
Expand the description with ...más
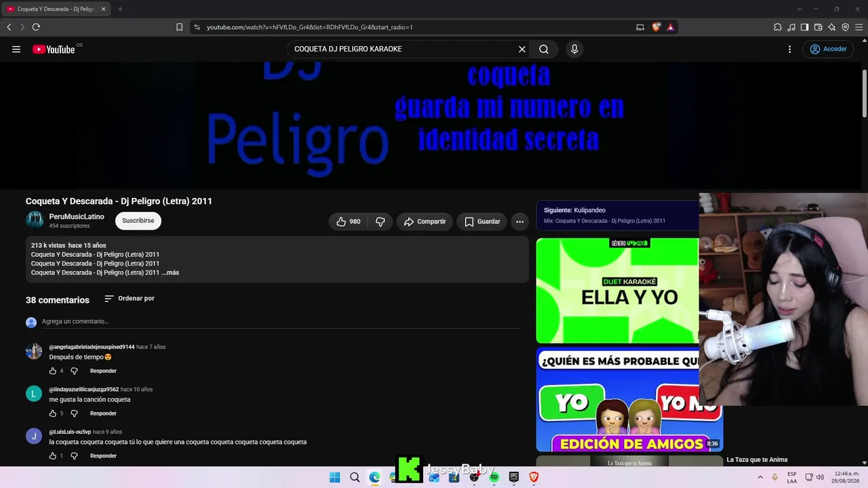(x=170, y=272)
